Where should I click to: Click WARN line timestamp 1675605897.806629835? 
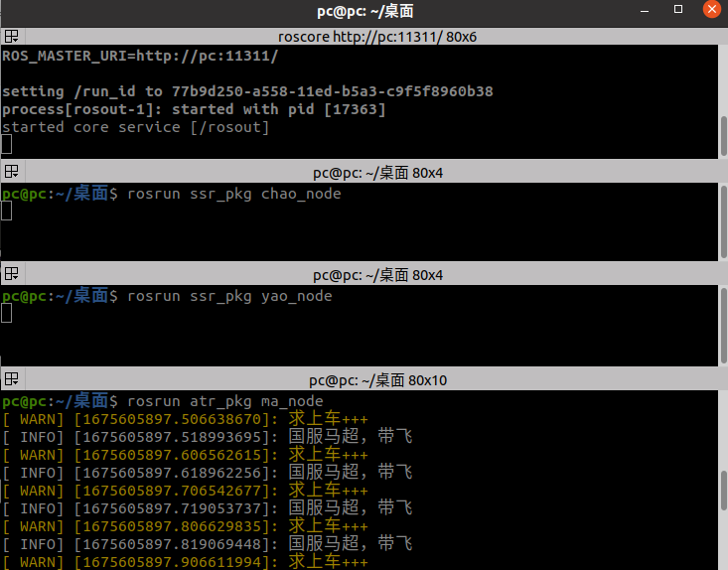coord(172,526)
